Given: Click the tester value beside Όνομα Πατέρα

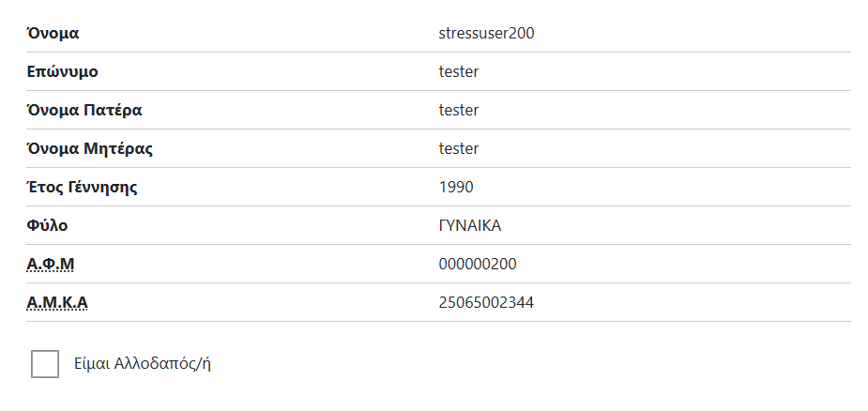Looking at the screenshot, I should tap(459, 110).
